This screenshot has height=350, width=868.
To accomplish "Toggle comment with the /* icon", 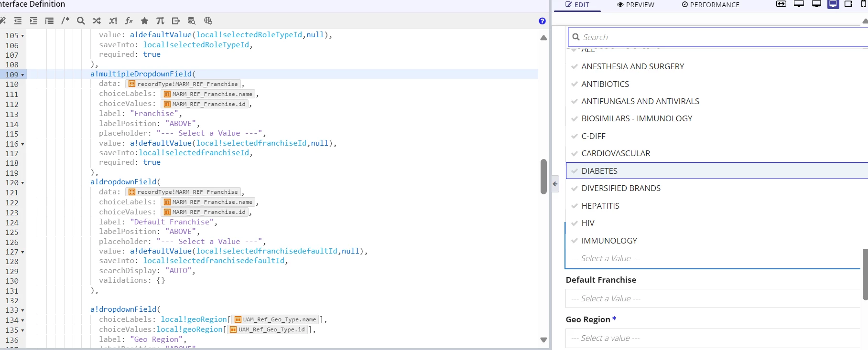I will point(65,21).
